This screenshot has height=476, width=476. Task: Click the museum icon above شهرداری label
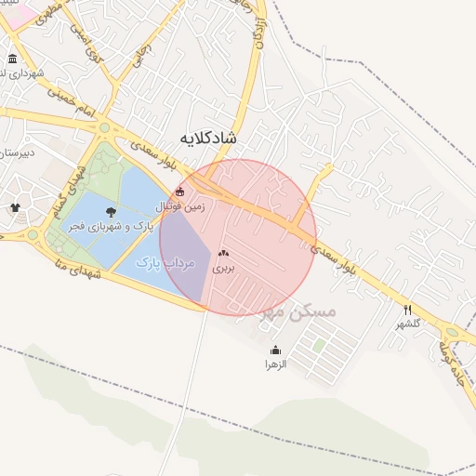point(12,59)
